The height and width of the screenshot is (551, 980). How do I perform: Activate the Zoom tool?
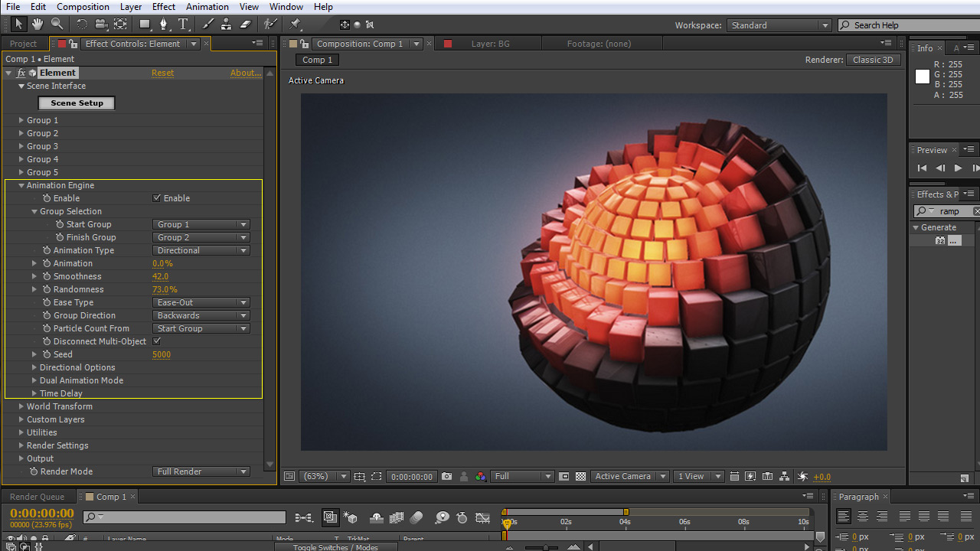pyautogui.click(x=57, y=24)
